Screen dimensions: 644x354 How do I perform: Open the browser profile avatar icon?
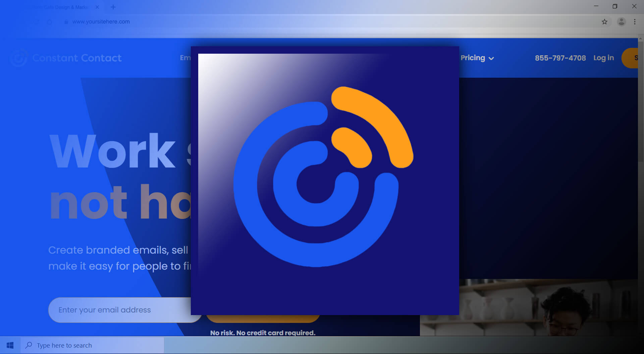pos(621,22)
